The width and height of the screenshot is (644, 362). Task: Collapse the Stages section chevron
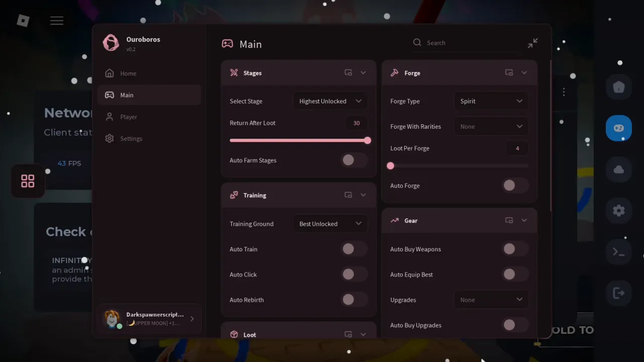(x=363, y=73)
